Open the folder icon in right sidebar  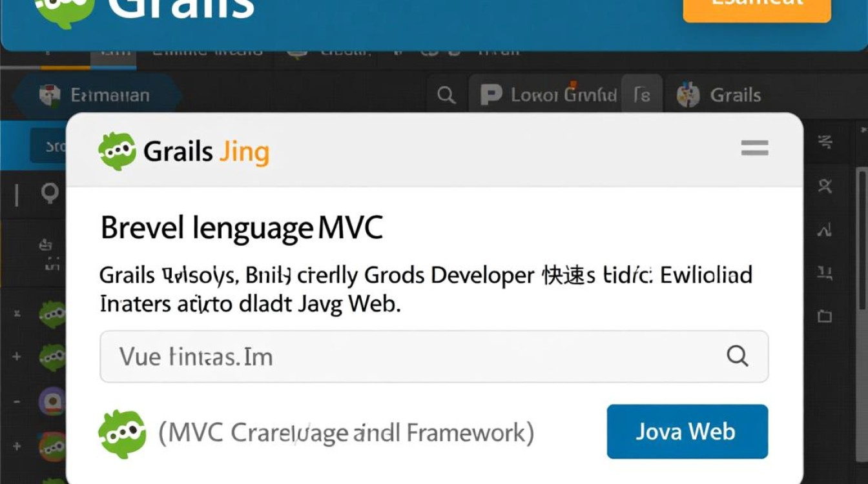pyautogui.click(x=825, y=316)
